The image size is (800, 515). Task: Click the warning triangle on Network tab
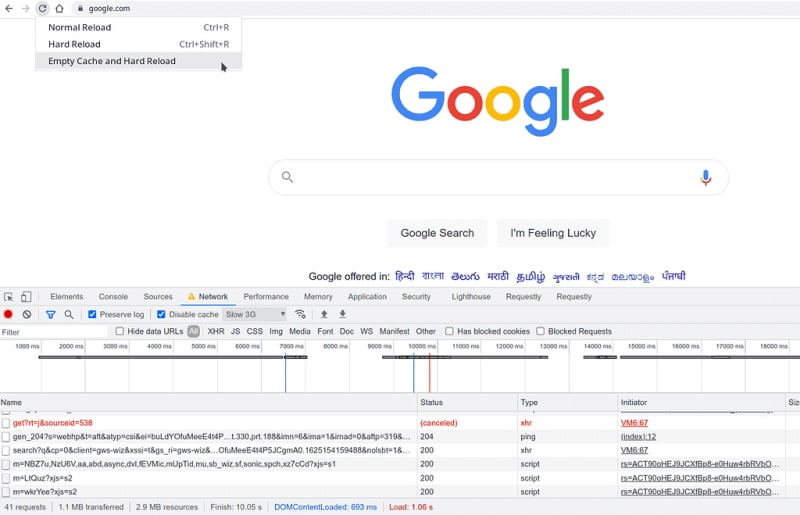point(191,297)
